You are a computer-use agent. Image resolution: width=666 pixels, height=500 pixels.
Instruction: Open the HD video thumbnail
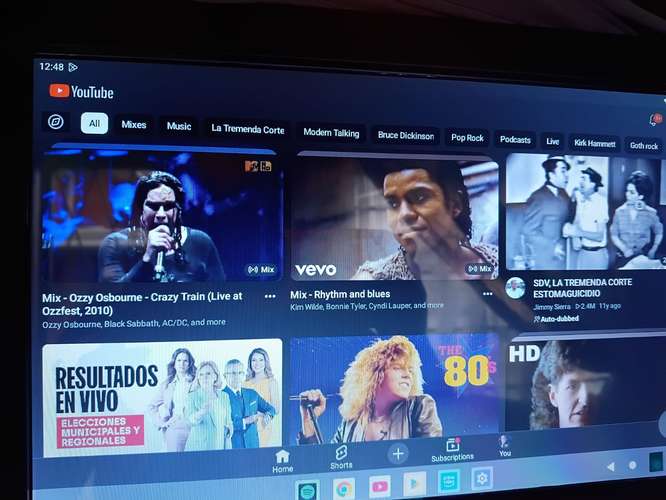585,384
